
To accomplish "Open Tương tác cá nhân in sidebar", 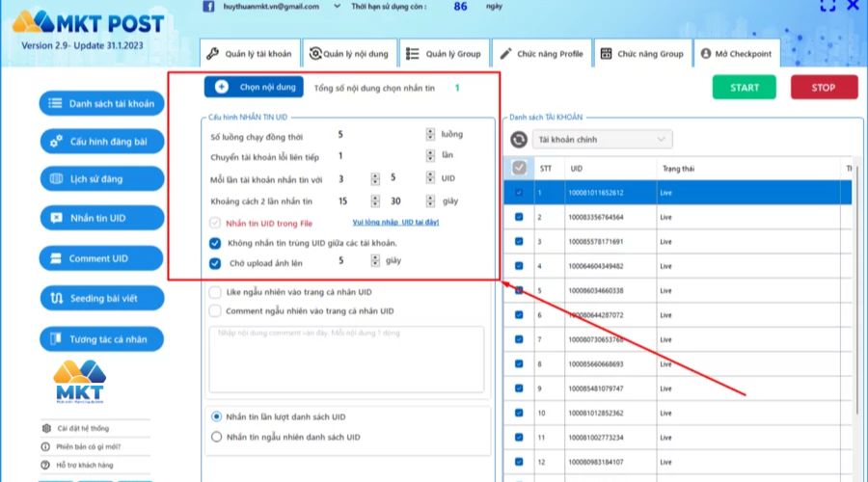I will (102, 339).
